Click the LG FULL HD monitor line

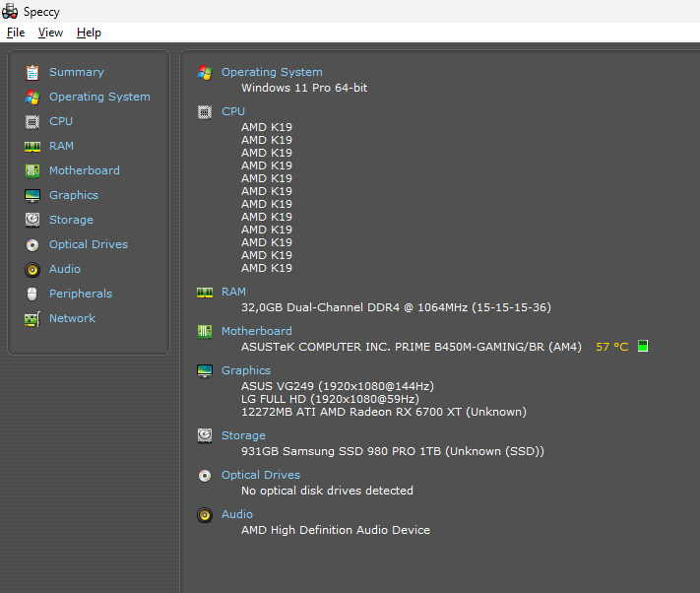click(x=331, y=399)
